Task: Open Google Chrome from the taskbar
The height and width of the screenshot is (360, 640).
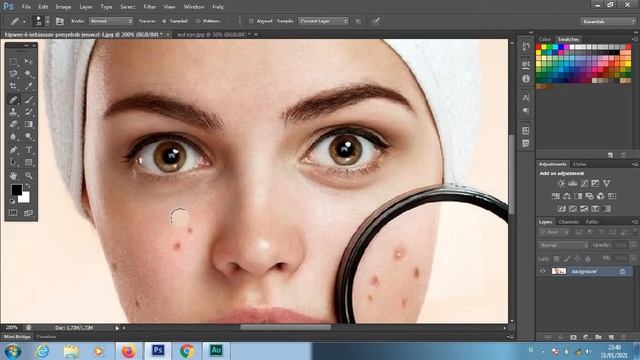Action: pos(187,351)
